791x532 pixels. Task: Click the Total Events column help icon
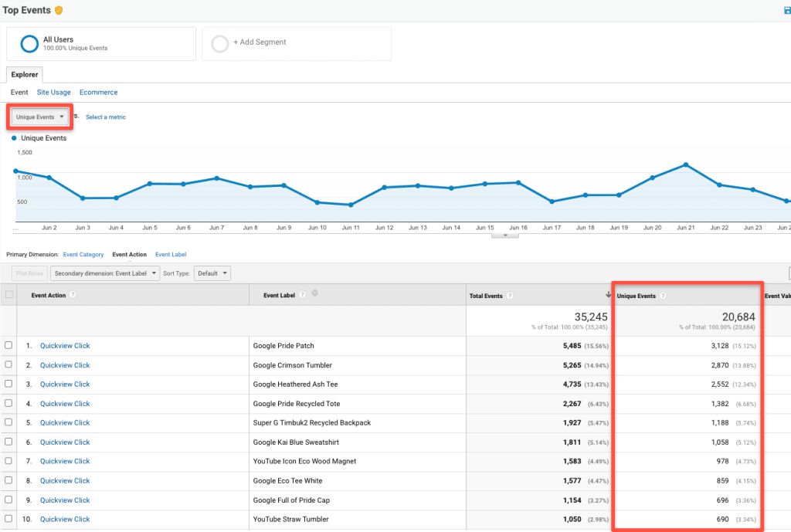pos(510,295)
